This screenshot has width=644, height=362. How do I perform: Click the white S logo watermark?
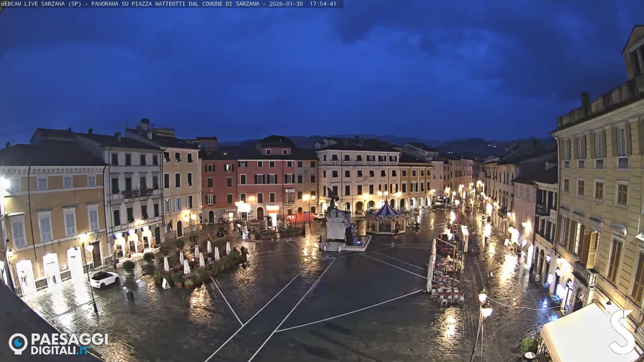pos(622,332)
